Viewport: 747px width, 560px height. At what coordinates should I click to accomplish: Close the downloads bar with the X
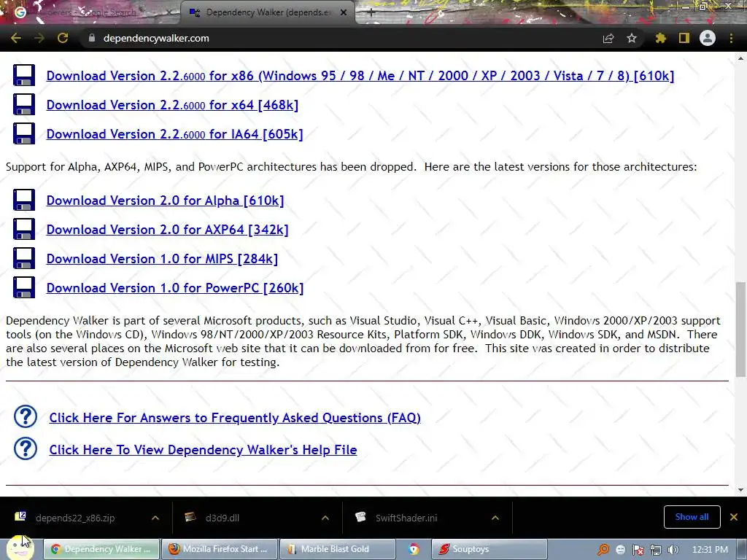click(734, 517)
